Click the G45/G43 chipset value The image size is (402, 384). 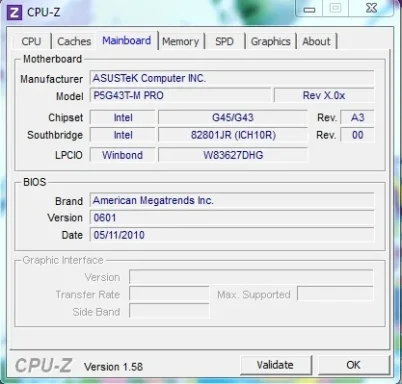coord(233,118)
